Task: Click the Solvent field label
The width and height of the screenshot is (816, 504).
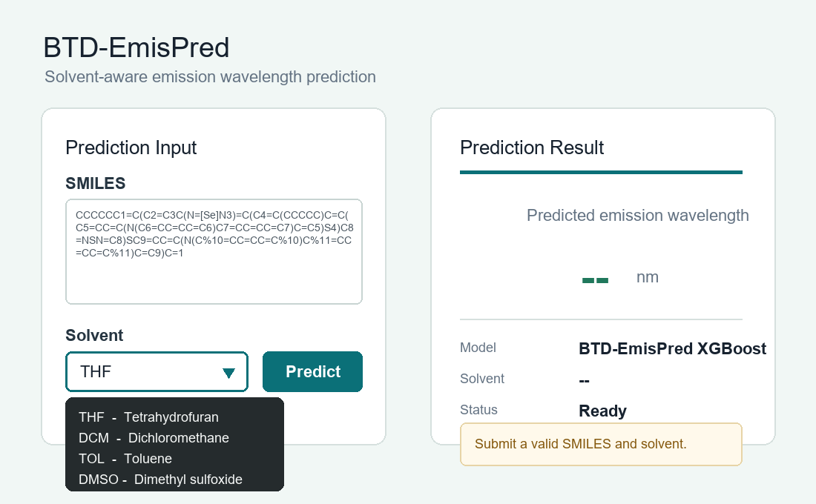Action: click(94, 336)
